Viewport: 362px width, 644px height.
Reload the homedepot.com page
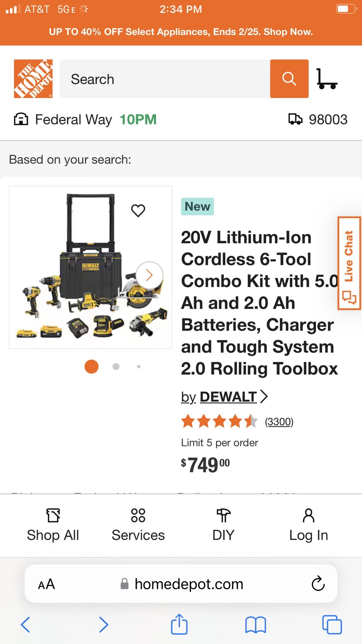pyautogui.click(x=318, y=584)
